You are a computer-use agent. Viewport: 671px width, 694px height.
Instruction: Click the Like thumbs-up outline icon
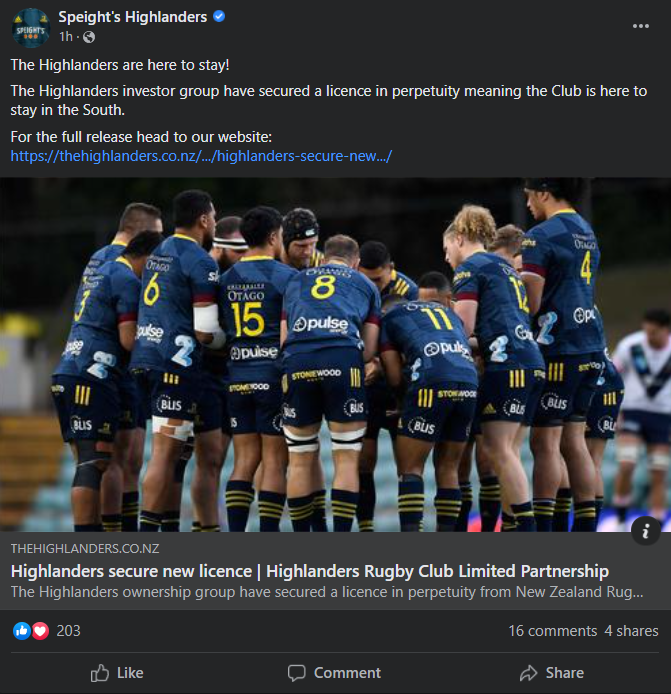pyautogui.click(x=100, y=673)
